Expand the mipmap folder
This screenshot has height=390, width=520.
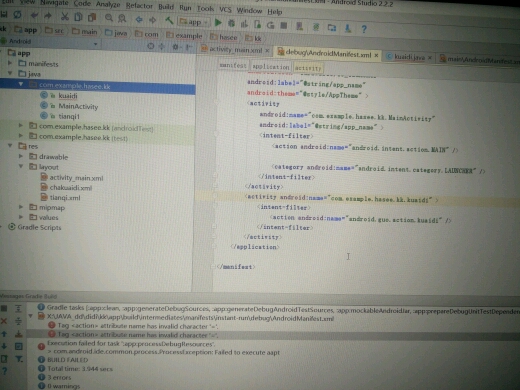coord(21,207)
